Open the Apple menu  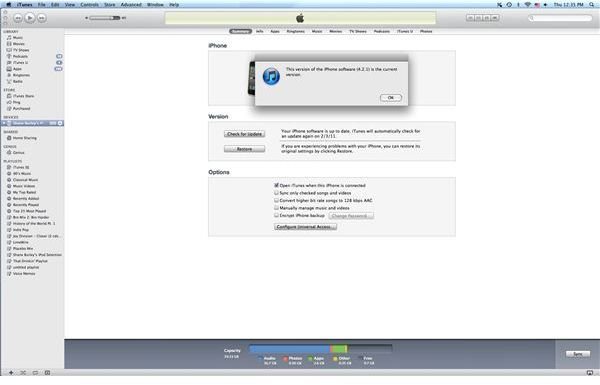[8, 5]
